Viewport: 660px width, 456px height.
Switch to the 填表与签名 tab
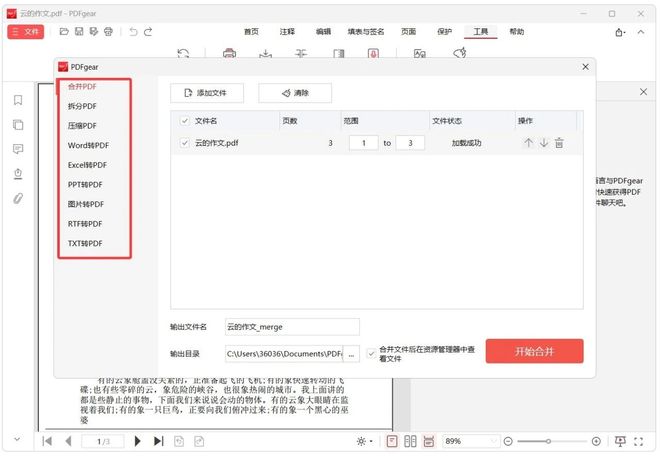pyautogui.click(x=366, y=32)
